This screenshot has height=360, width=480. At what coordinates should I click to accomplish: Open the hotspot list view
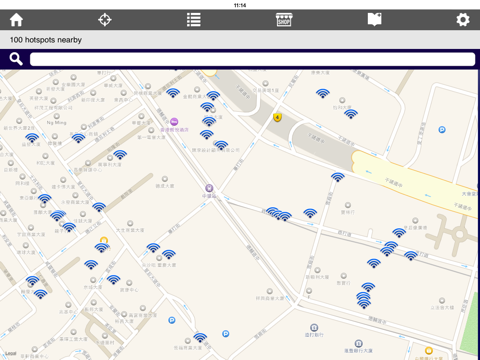tap(194, 20)
